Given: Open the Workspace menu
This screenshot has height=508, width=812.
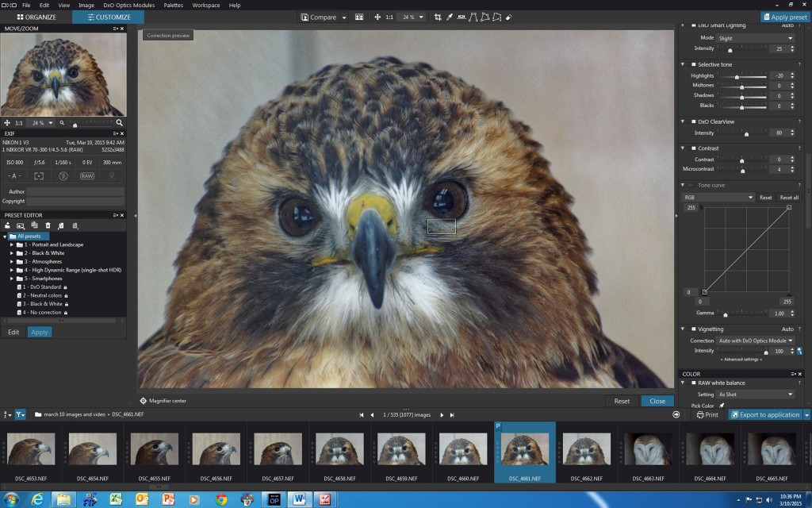Looking at the screenshot, I should 205,6.
